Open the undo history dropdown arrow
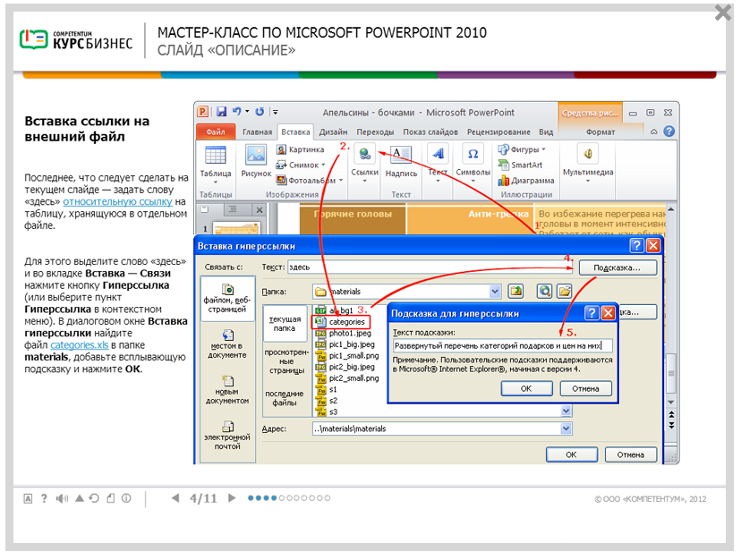Viewport: 741px width, 560px height. (247, 112)
